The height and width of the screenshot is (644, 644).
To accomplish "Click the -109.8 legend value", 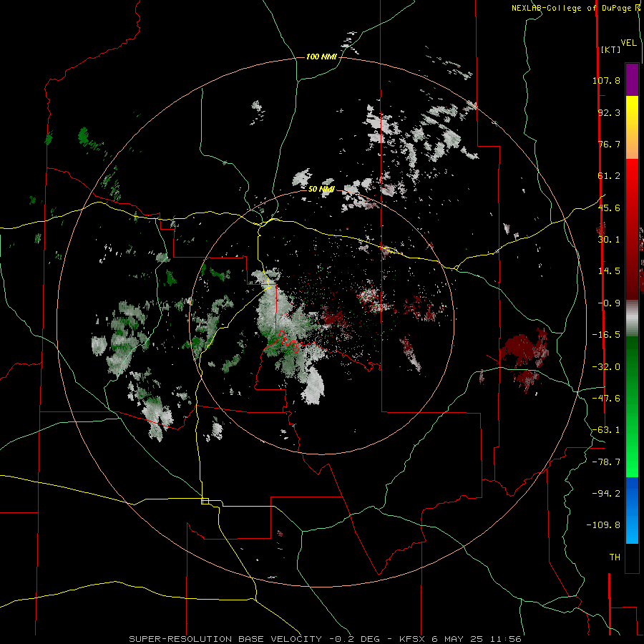I will point(603,525).
